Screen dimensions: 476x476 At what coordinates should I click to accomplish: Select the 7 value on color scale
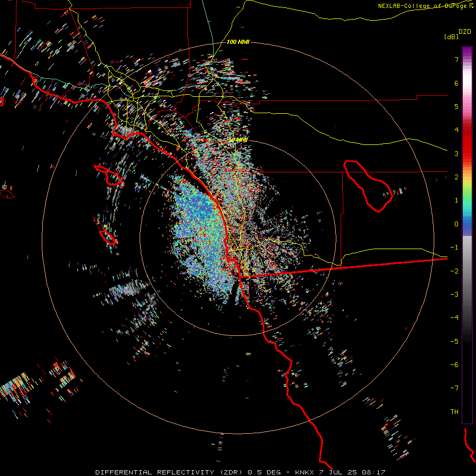[456, 59]
